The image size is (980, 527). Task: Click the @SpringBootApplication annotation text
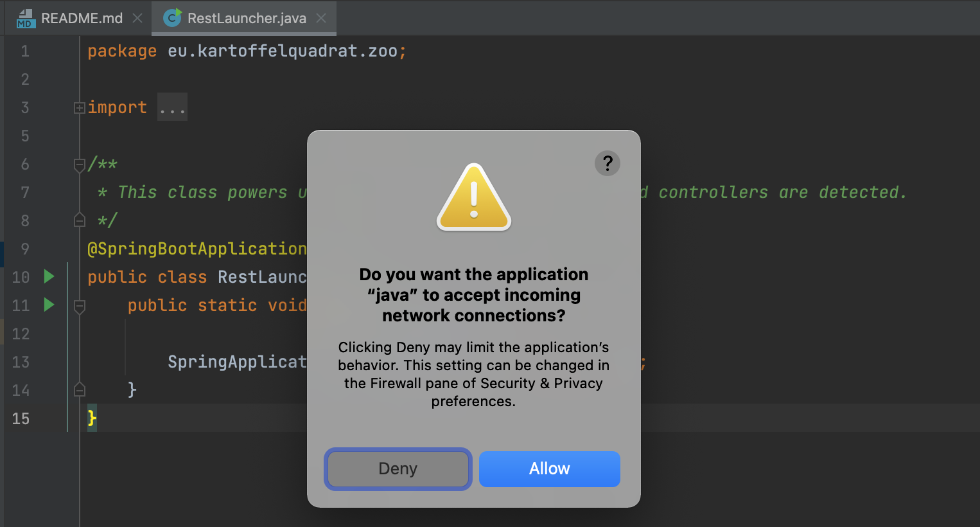pyautogui.click(x=197, y=249)
